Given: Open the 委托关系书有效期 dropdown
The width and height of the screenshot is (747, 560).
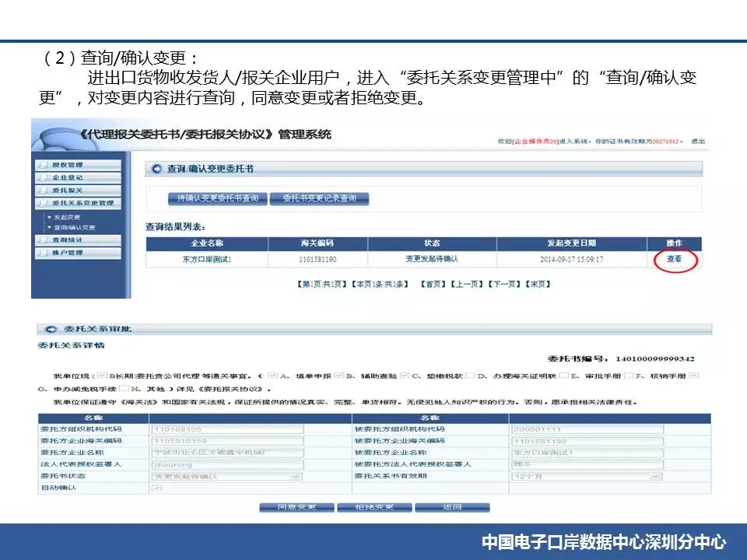Looking at the screenshot, I should click(x=587, y=476).
